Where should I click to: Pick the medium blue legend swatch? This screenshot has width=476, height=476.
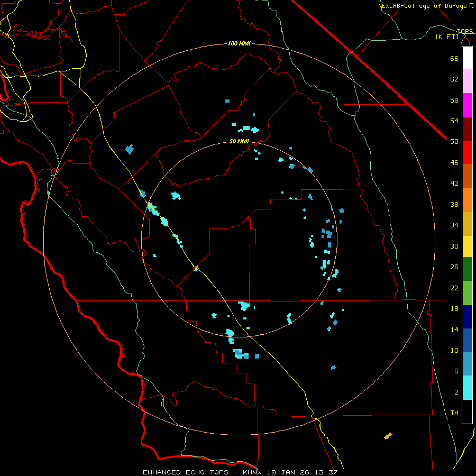pyautogui.click(x=467, y=340)
